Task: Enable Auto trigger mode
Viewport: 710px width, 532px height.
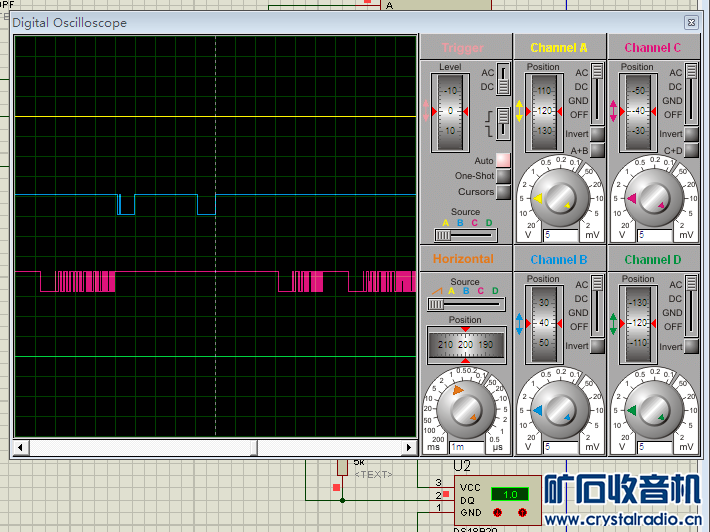Action: pos(503,160)
